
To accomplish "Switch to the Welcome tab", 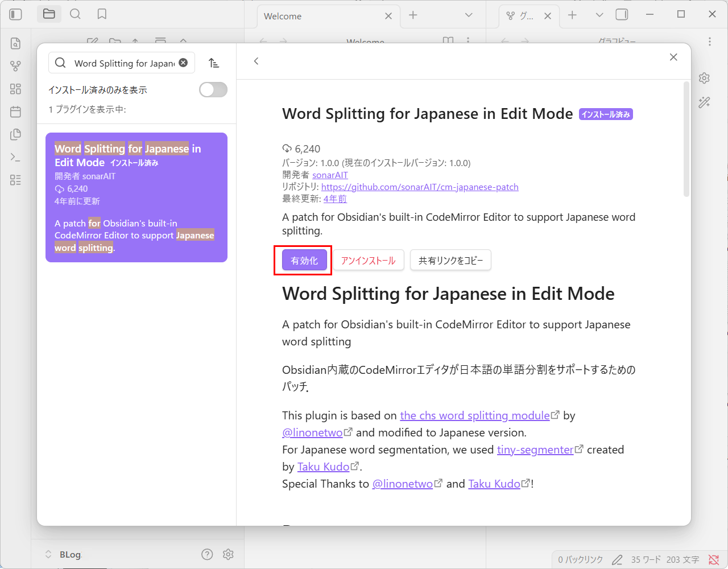I will click(x=282, y=16).
